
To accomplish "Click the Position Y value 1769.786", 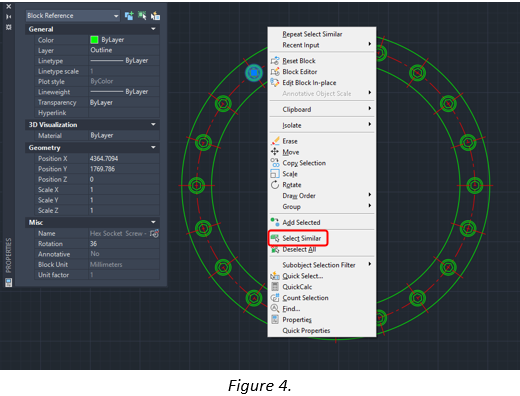I will coord(103,169).
